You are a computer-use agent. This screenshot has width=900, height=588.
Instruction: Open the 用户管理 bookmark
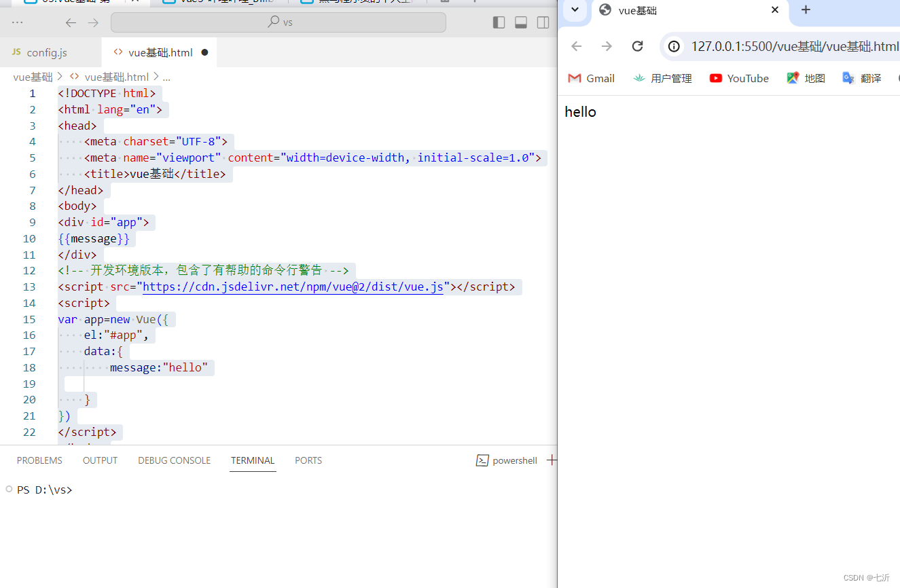coord(662,78)
